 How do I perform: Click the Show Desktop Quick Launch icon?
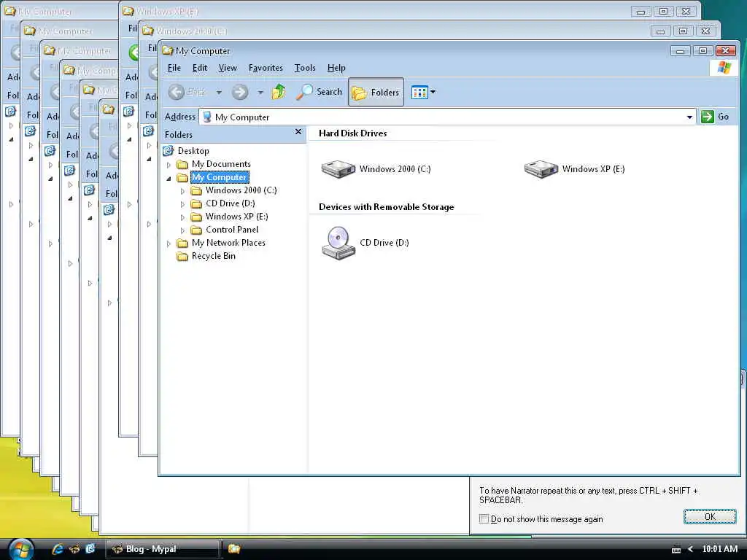[90, 549]
